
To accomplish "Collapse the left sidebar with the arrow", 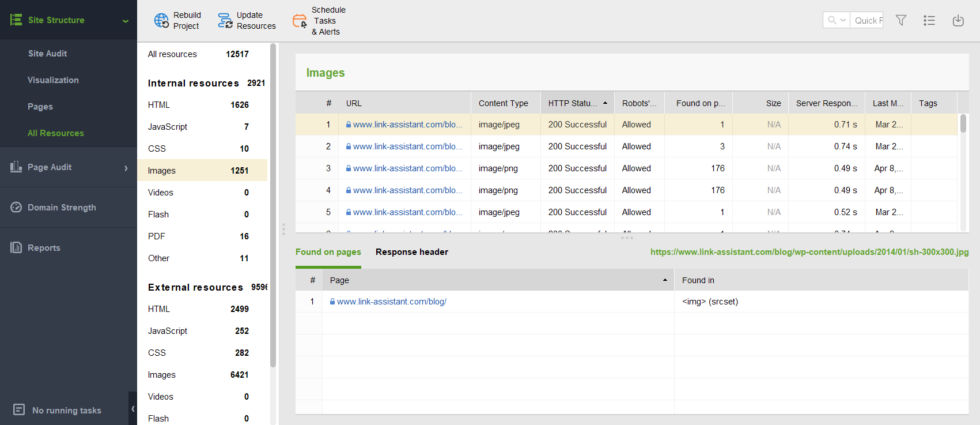I will [133, 409].
